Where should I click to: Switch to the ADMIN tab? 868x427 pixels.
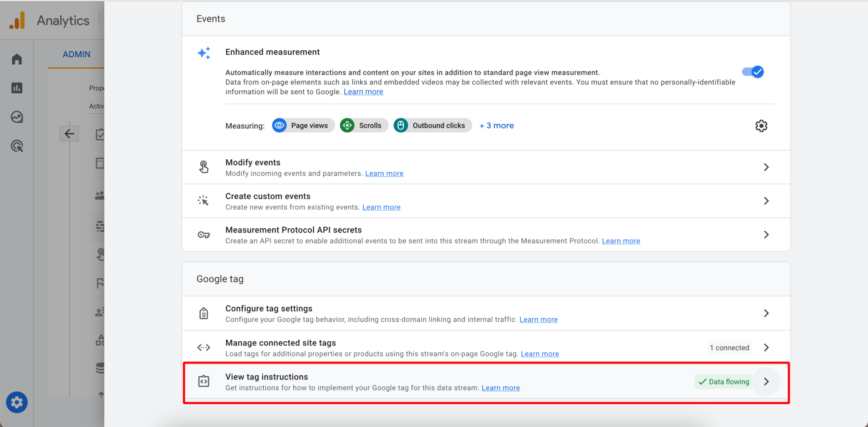click(76, 54)
